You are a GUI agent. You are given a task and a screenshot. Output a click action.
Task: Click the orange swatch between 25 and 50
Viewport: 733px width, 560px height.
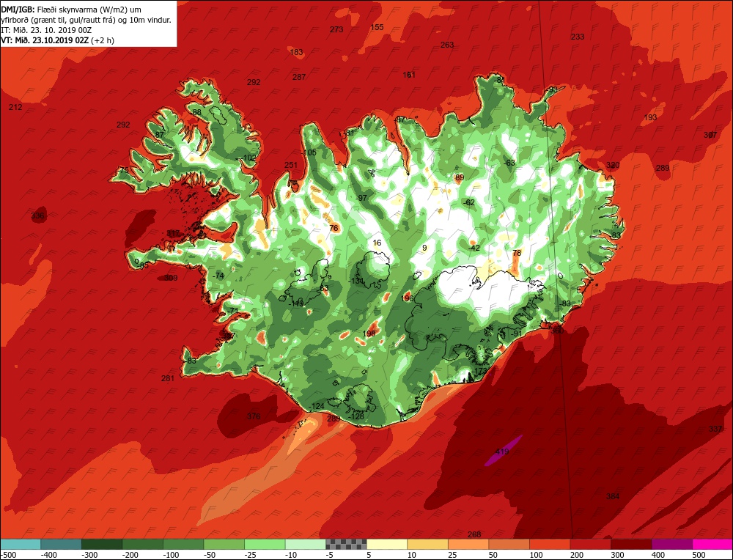(x=468, y=544)
